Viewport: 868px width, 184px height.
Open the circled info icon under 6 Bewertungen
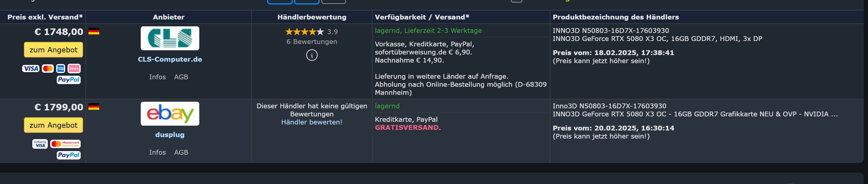tap(312, 55)
